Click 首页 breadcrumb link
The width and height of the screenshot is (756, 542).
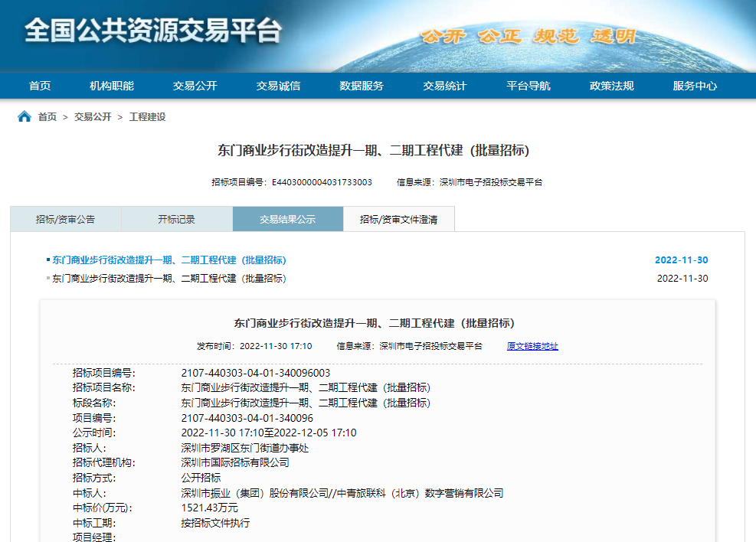47,117
